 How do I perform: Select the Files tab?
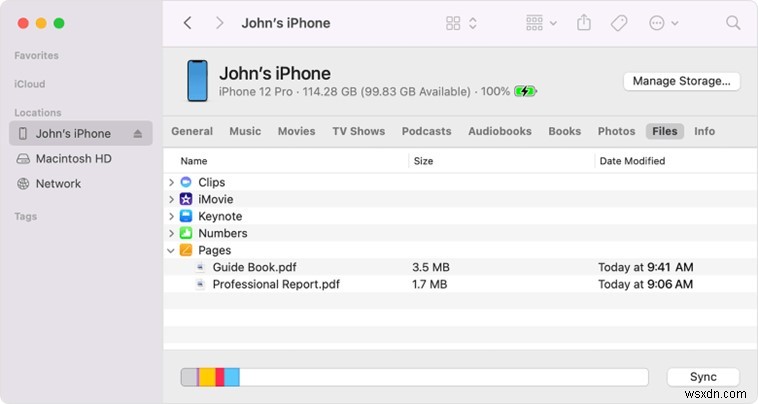click(x=665, y=131)
